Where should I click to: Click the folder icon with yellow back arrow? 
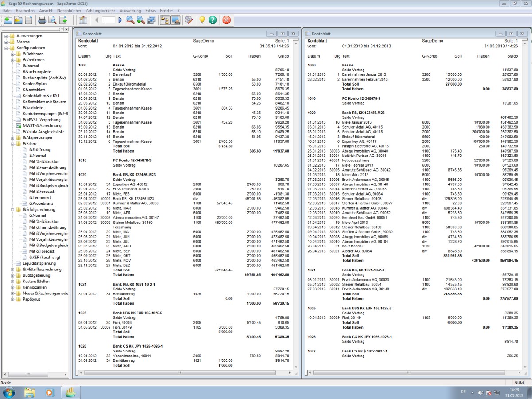18,20
